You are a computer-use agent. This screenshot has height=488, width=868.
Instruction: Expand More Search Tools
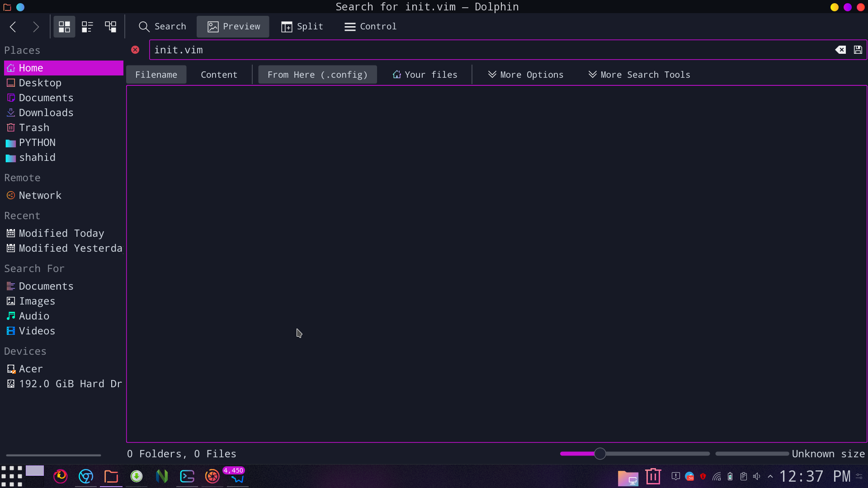[639, 75]
